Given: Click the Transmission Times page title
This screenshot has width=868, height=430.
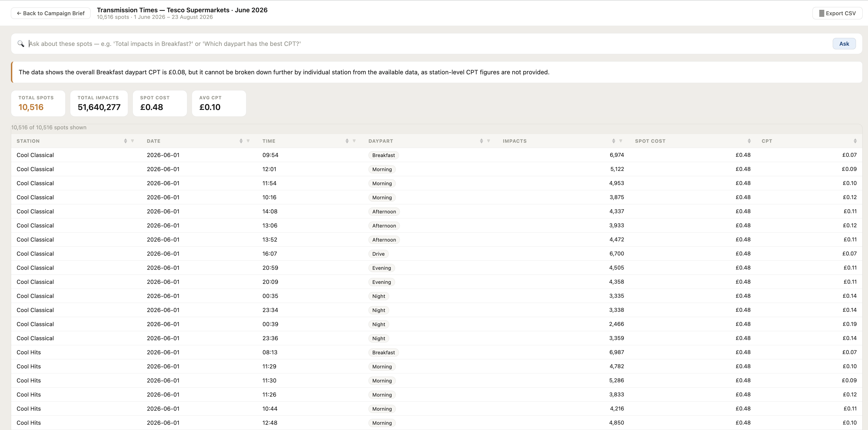Looking at the screenshot, I should coord(182,10).
